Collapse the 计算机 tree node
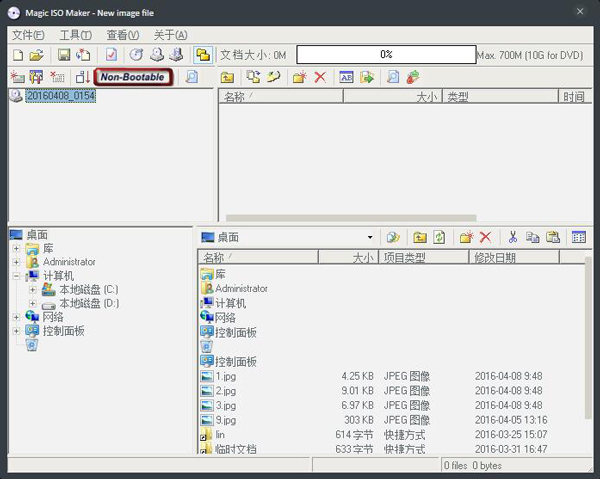600x479 pixels. tap(16, 276)
